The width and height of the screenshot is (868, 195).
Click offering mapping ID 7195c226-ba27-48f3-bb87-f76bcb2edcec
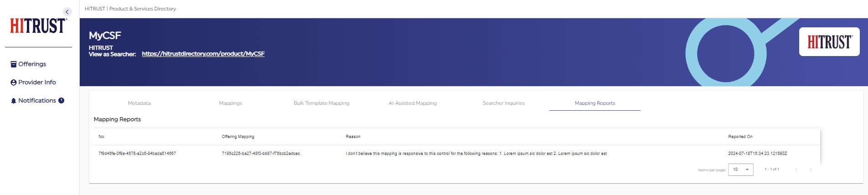(261, 154)
